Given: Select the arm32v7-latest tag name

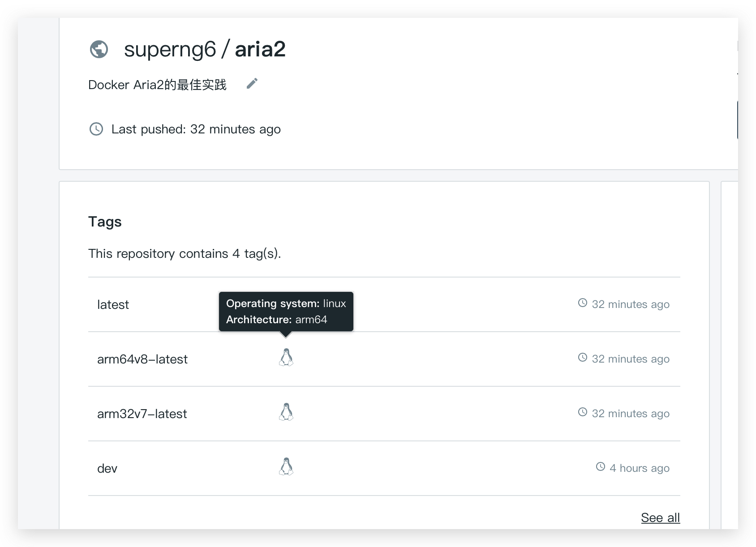Looking at the screenshot, I should (x=142, y=414).
